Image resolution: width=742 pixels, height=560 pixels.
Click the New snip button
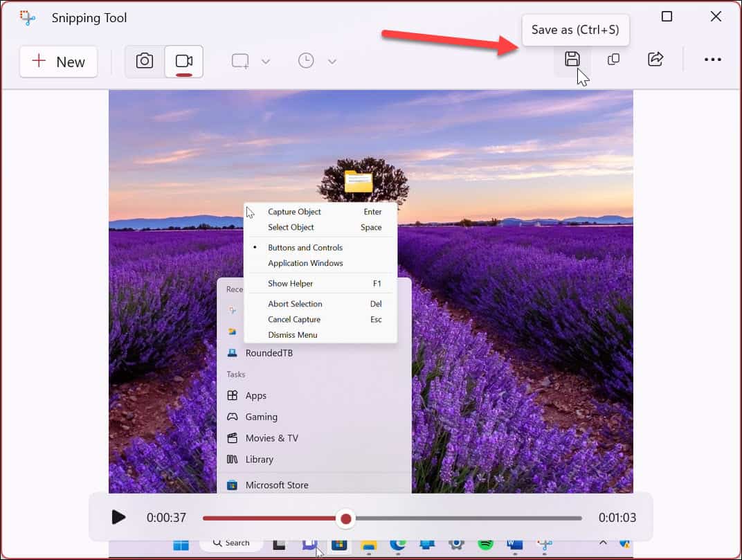(58, 62)
